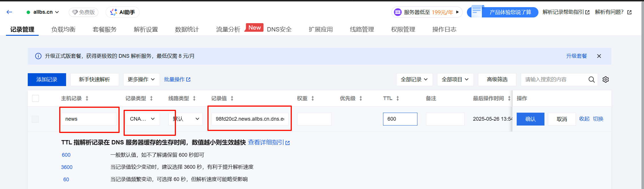This screenshot has height=189, width=644.
Task: Open the 默认 line type dropdown
Action: (186, 119)
